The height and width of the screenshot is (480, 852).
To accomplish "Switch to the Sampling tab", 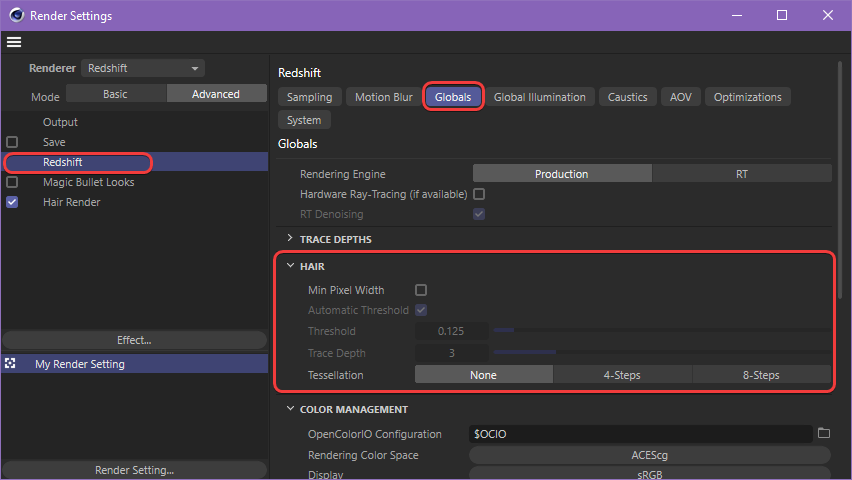I will pyautogui.click(x=309, y=97).
